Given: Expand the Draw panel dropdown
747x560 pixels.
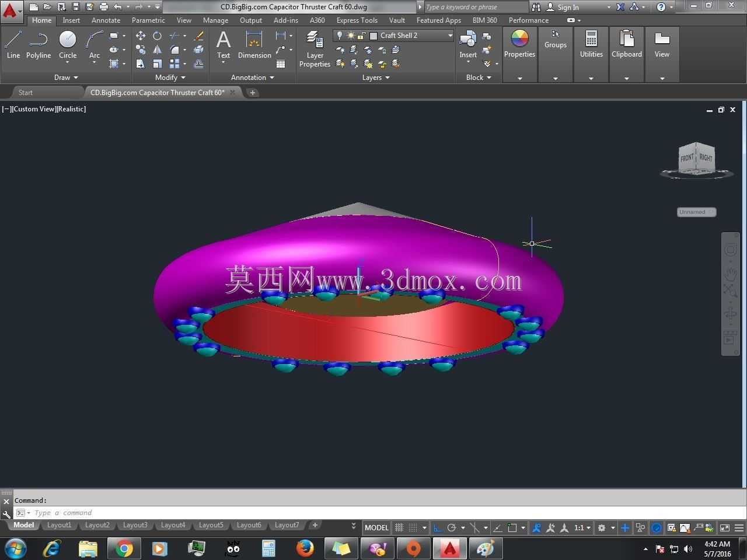Looking at the screenshot, I should click(66, 77).
